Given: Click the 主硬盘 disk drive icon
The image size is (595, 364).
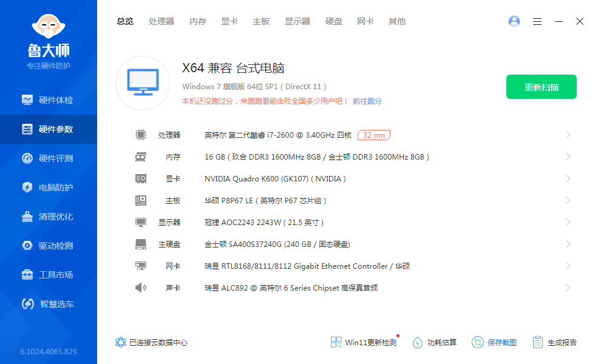Looking at the screenshot, I should (141, 244).
